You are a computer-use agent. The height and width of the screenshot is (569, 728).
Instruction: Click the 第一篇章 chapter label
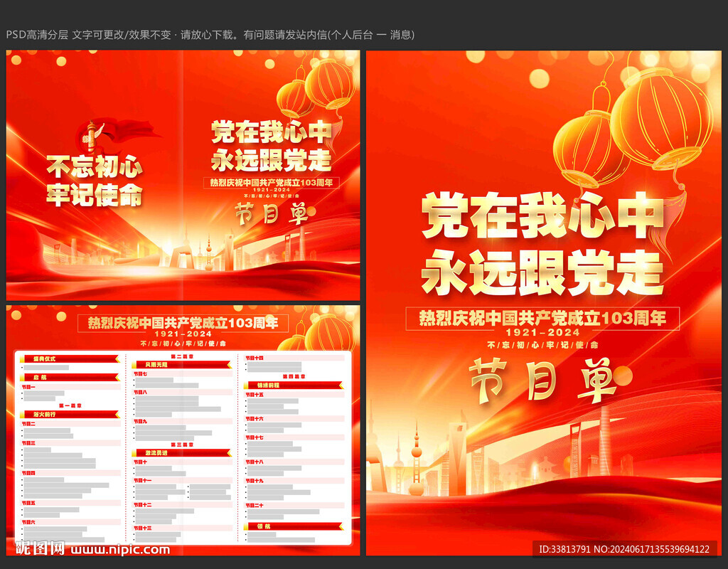pos(70,405)
